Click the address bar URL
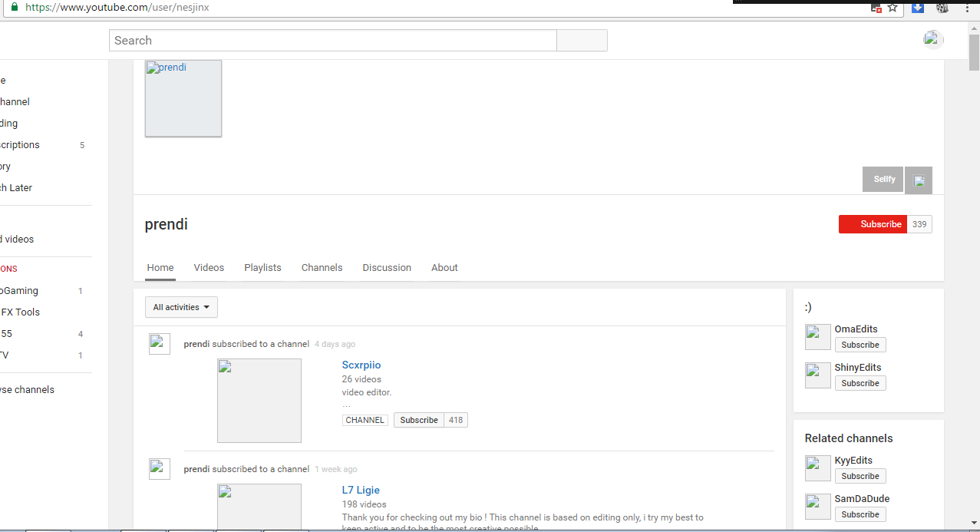This screenshot has width=980, height=532. 117,7
